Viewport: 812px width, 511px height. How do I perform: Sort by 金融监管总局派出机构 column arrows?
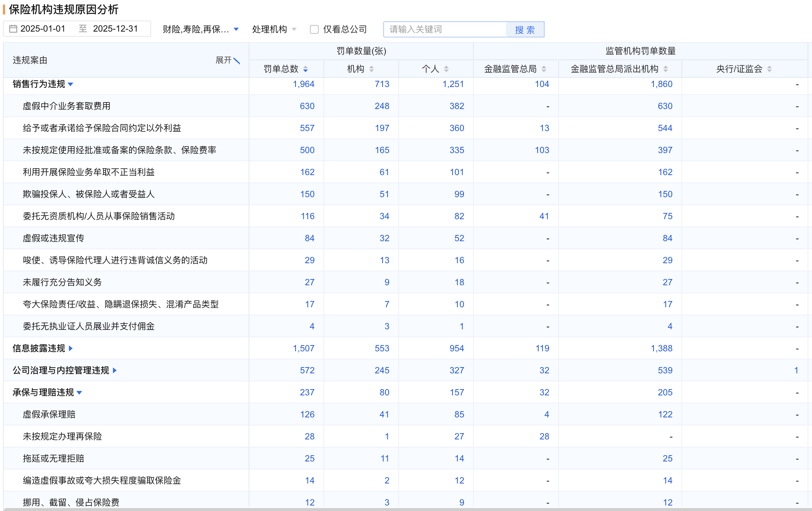point(666,69)
